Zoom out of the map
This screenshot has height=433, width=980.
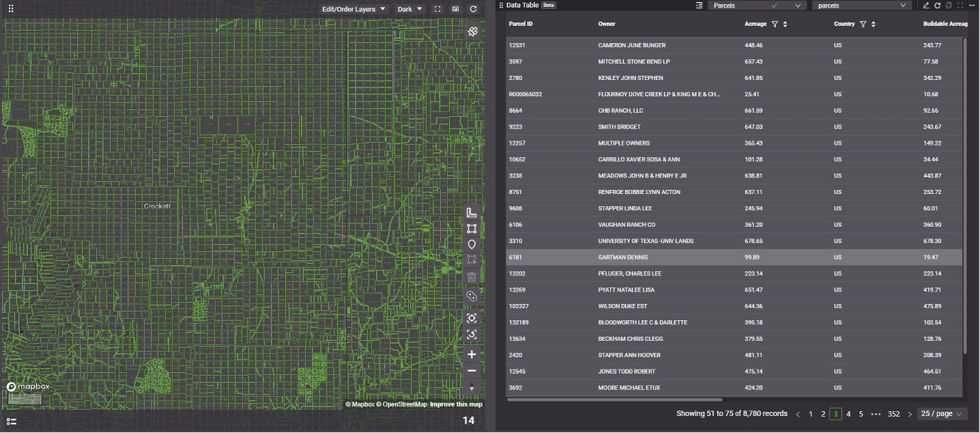click(472, 371)
